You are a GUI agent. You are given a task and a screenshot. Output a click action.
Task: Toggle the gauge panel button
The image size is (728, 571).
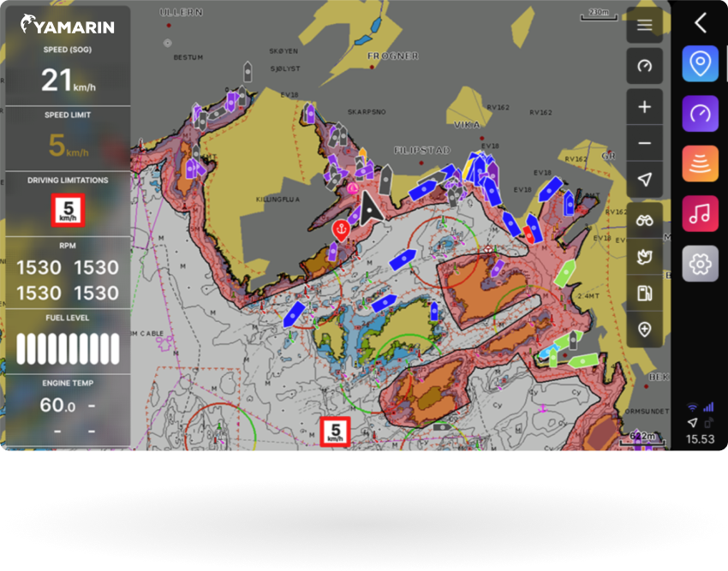click(x=645, y=66)
